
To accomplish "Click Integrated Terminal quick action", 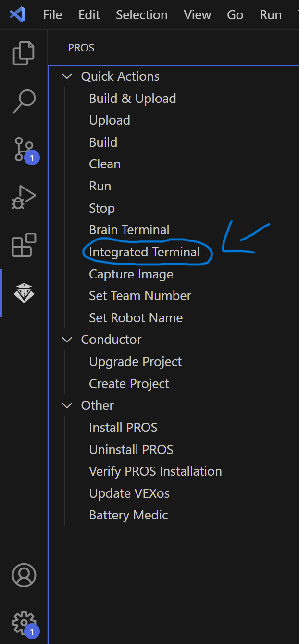I will pos(144,252).
